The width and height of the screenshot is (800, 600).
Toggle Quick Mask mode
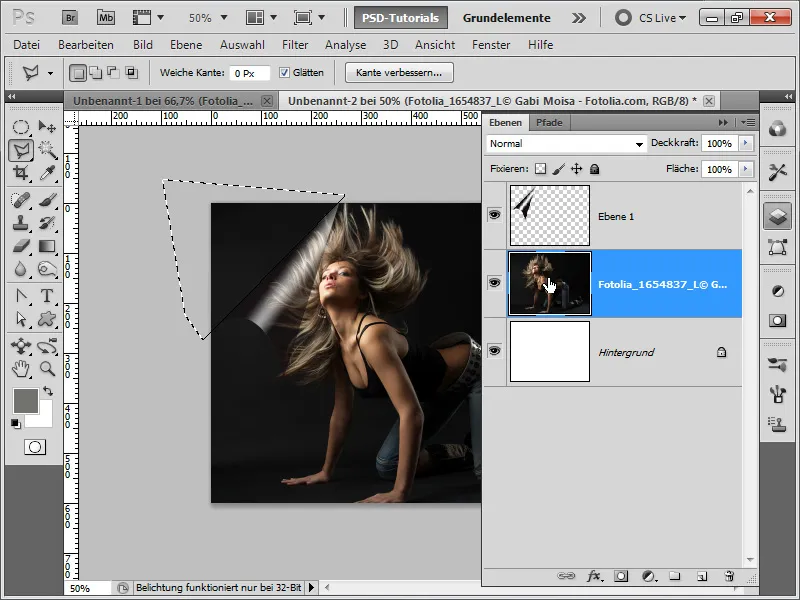click(35, 447)
